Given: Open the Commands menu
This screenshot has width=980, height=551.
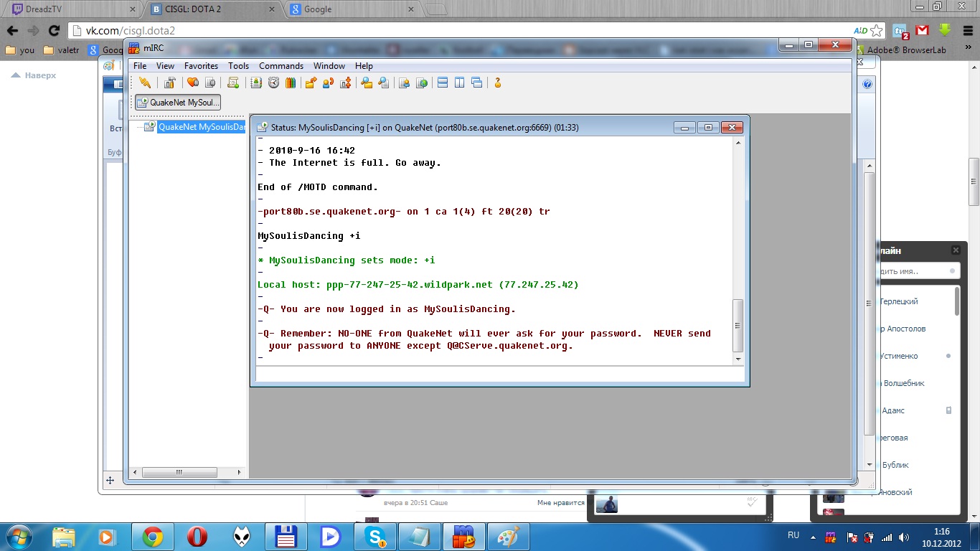Looking at the screenshot, I should pos(281,66).
